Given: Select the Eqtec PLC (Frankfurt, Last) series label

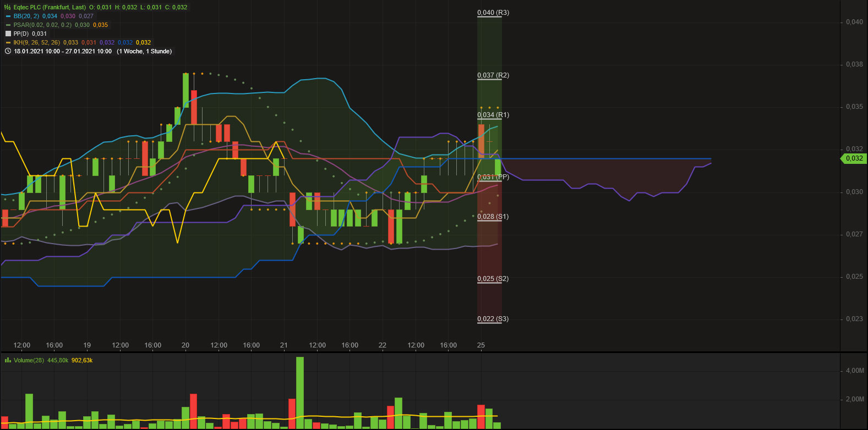Looking at the screenshot, I should tap(50, 7).
